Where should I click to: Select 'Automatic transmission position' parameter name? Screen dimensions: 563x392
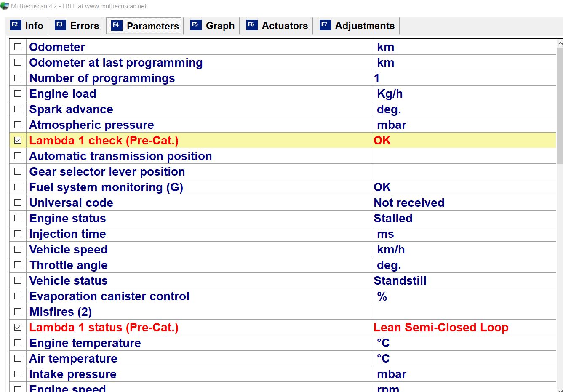(120, 156)
